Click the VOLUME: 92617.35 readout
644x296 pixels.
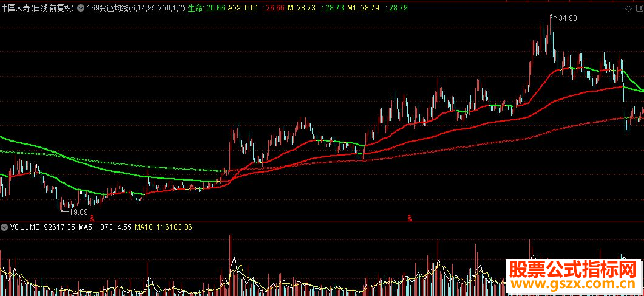pyautogui.click(x=42, y=227)
